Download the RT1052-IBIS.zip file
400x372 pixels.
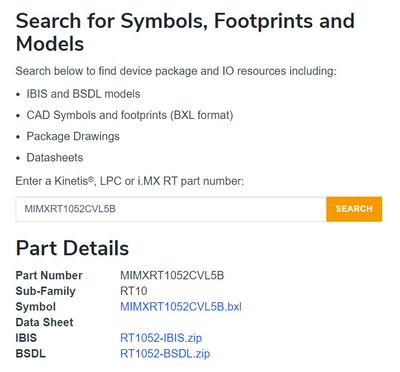(161, 338)
